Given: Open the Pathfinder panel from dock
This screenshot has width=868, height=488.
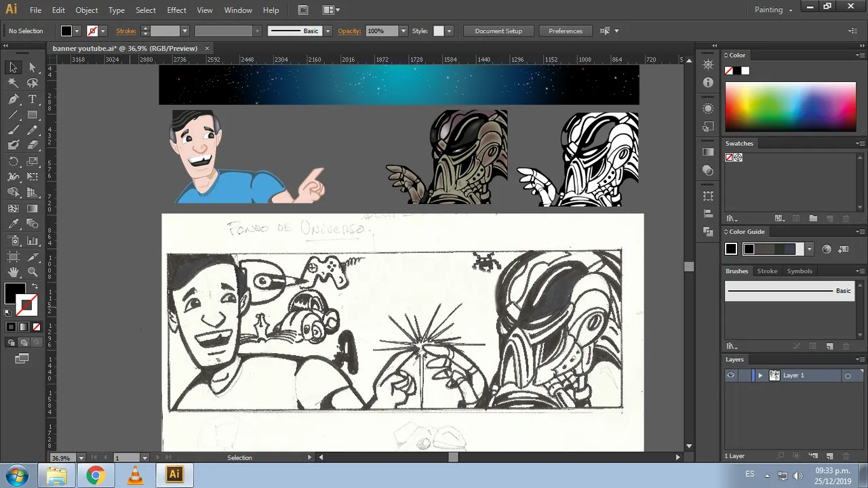Looking at the screenshot, I should click(x=708, y=230).
